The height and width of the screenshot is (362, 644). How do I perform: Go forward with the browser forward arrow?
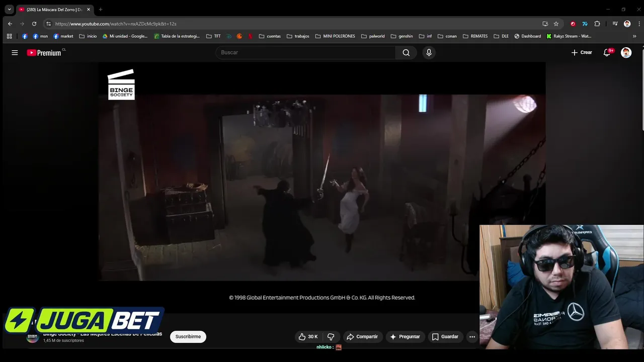22,24
